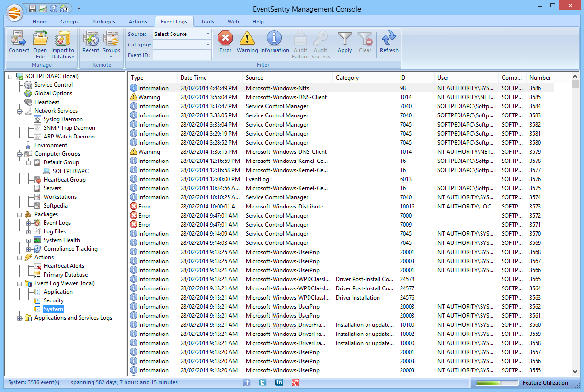Screen dimensions: 584x392
Task: Select Global Options in the tree
Action: [x=53, y=93]
